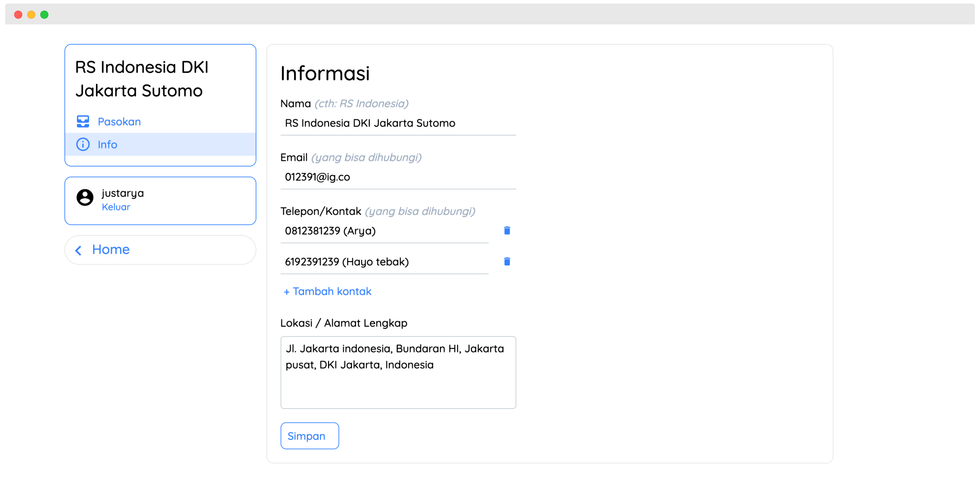The width and height of the screenshot is (980, 502).
Task: Click the Keluar logout link
Action: click(116, 207)
